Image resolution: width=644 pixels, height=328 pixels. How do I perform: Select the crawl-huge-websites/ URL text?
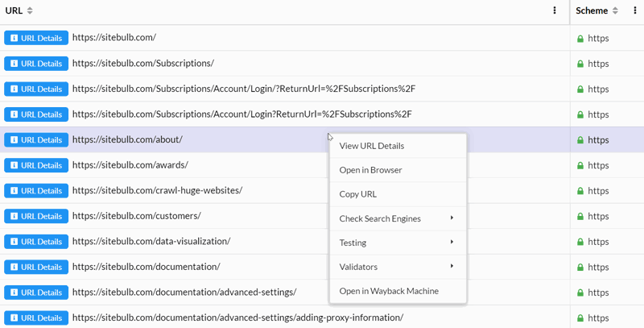point(157,191)
